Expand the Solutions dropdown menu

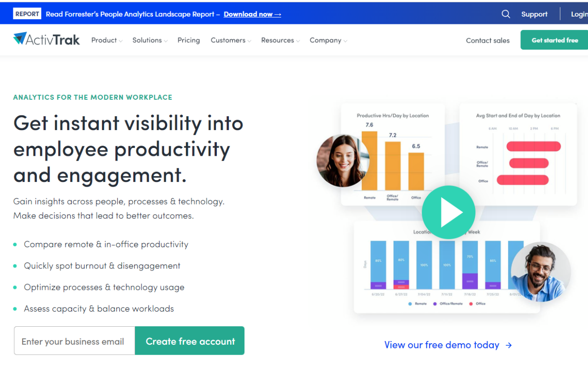150,40
